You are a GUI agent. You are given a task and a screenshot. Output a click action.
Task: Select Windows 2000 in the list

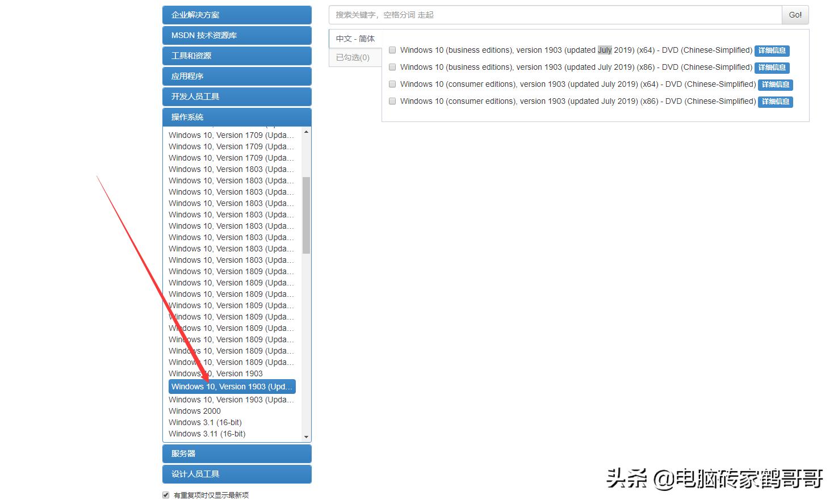[x=195, y=411]
